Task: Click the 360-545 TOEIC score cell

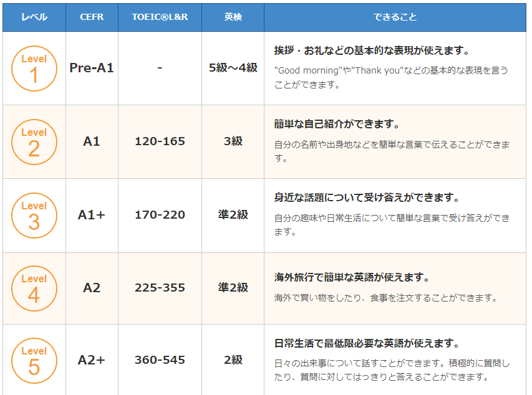Action: coord(160,360)
